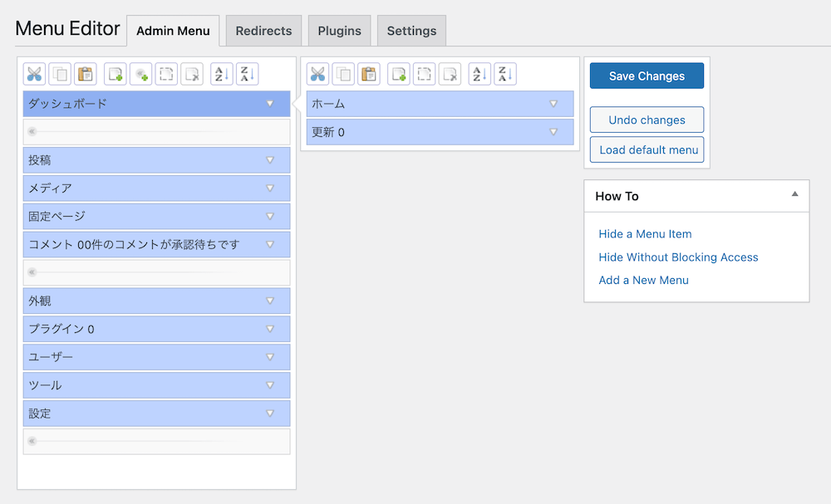Click the dashed-square hide icon in the left toolbar
Image resolution: width=831 pixels, height=504 pixels.
[x=166, y=74]
